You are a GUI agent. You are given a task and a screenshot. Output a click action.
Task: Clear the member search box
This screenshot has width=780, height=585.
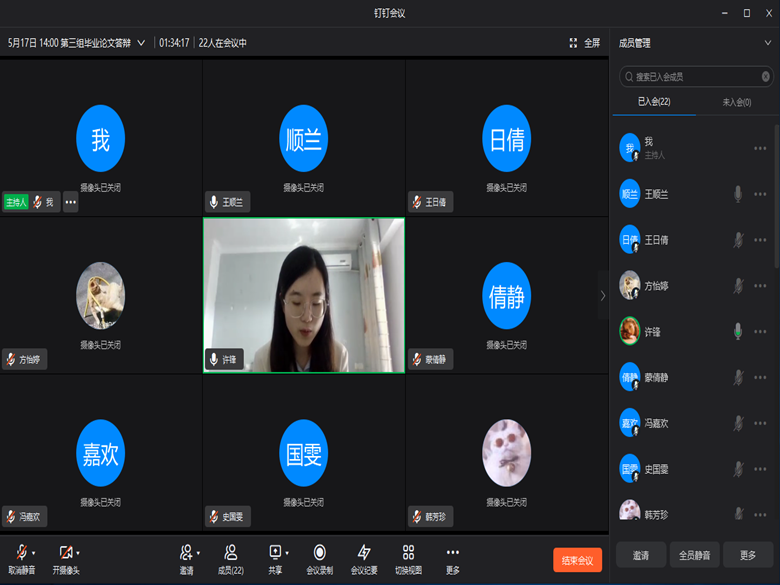tap(765, 76)
